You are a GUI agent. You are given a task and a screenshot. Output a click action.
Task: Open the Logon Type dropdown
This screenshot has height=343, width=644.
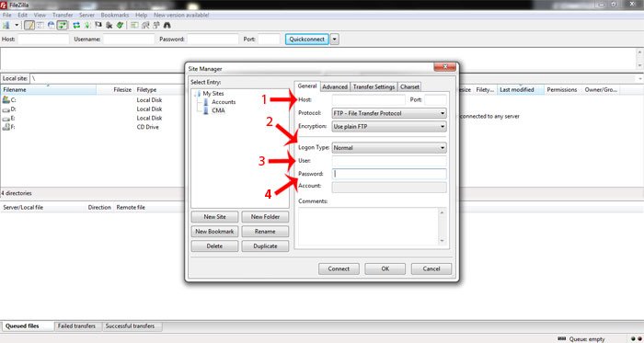[389, 147]
